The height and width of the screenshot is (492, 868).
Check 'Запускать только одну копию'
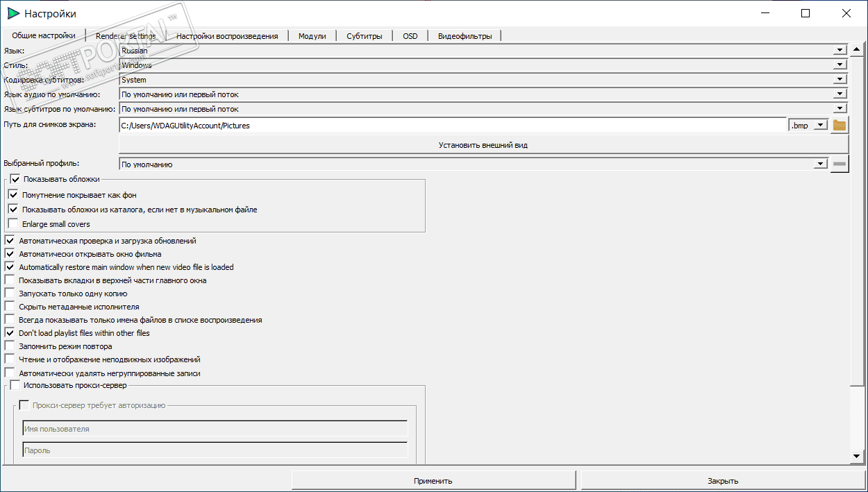pos(10,294)
